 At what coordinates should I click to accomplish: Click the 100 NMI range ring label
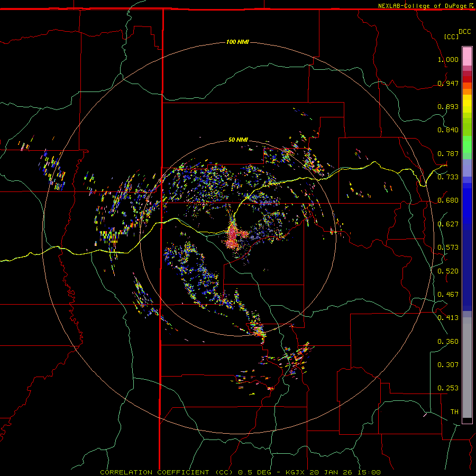point(237,42)
